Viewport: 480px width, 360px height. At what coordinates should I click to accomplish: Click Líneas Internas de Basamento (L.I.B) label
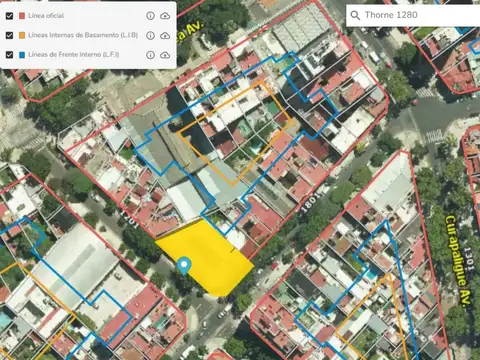point(83,35)
